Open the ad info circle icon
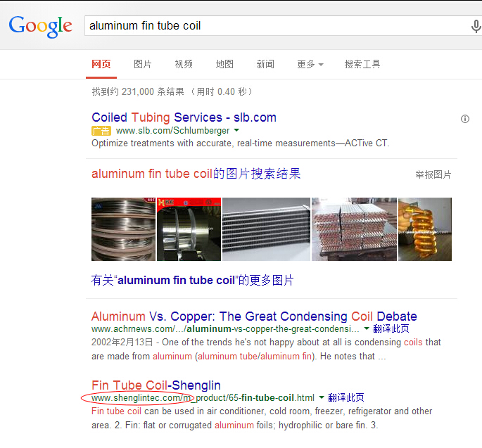The width and height of the screenshot is (482, 448). (x=465, y=119)
